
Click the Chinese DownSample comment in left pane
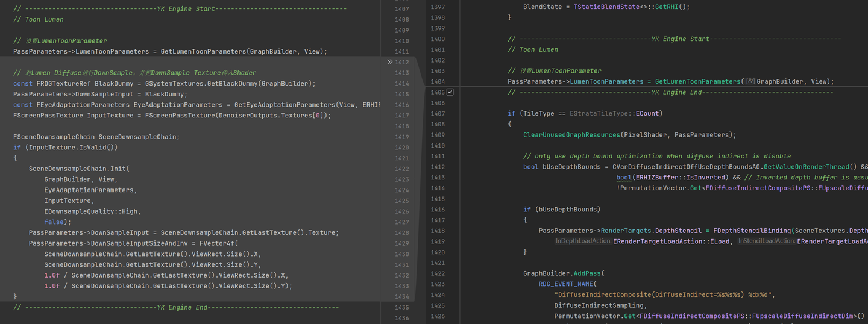coord(134,73)
